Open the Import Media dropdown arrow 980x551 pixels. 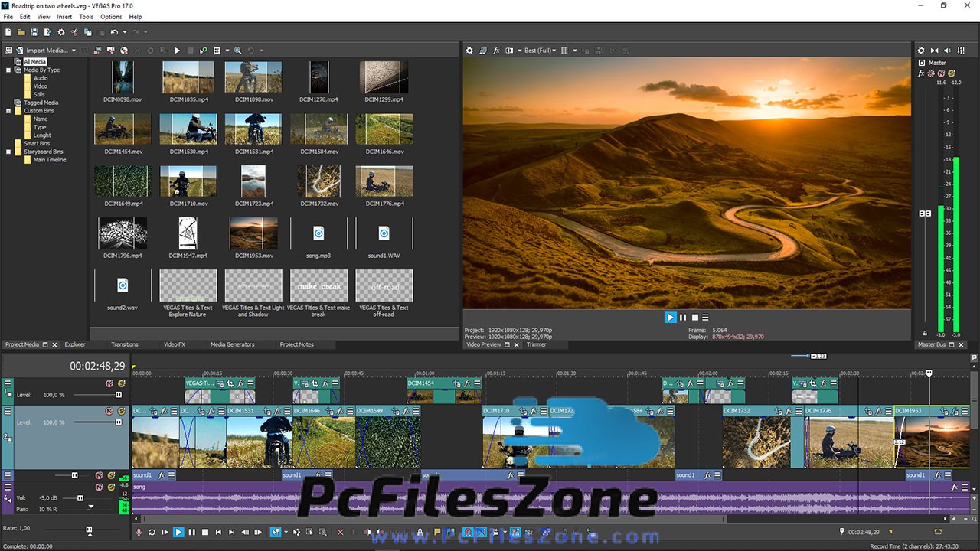[x=74, y=51]
